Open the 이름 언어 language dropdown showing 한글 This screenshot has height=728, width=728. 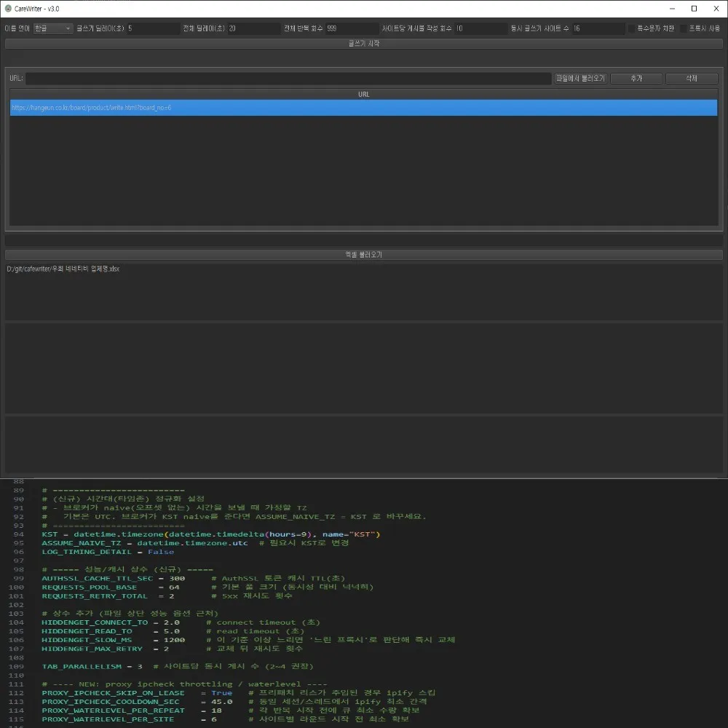coord(53,28)
